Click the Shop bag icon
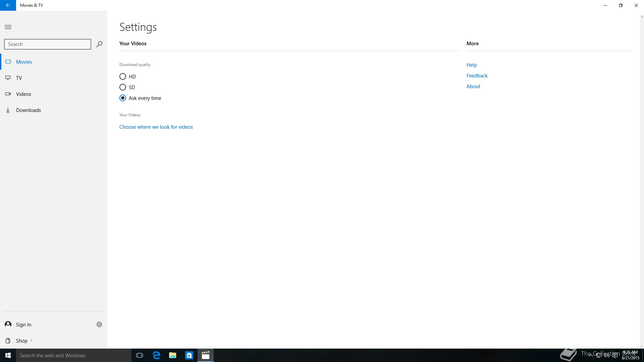The height and width of the screenshot is (362, 644). [8, 341]
